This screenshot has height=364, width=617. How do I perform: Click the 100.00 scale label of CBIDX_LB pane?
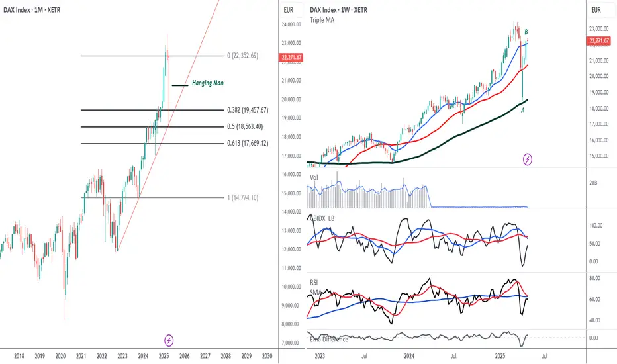tap(596, 226)
